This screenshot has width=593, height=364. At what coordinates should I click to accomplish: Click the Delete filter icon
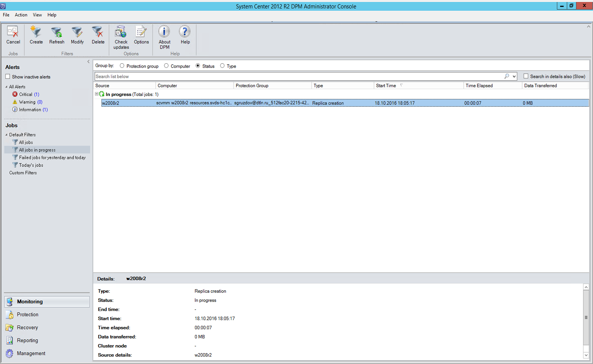click(x=98, y=32)
